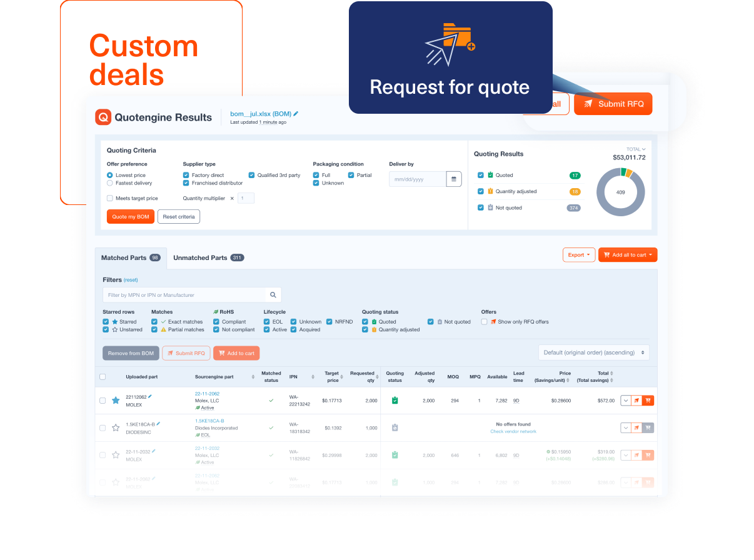
Task: Click Add to cart button below filters
Action: click(236, 353)
